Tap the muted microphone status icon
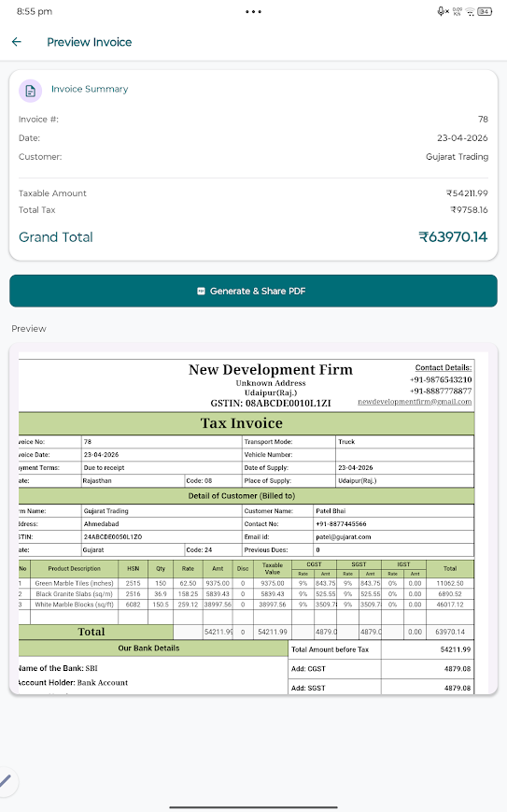The height and width of the screenshot is (812, 507). click(x=443, y=11)
